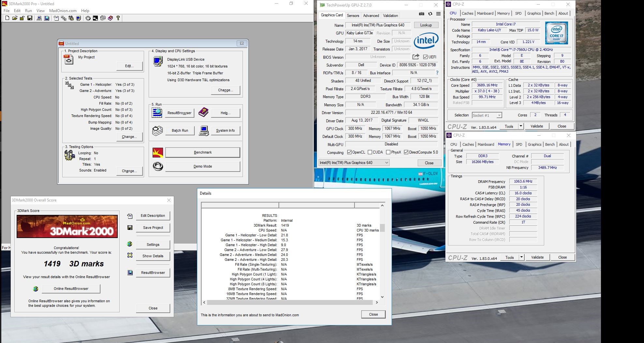
Task: Click the globe icon beside Online ResultBrowser button
Action: [x=36, y=289]
